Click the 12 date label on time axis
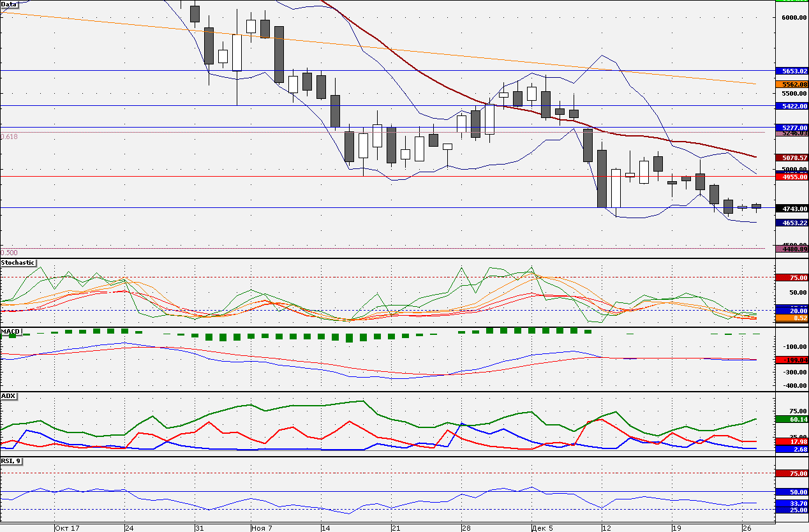The image size is (809, 532). pos(605,528)
